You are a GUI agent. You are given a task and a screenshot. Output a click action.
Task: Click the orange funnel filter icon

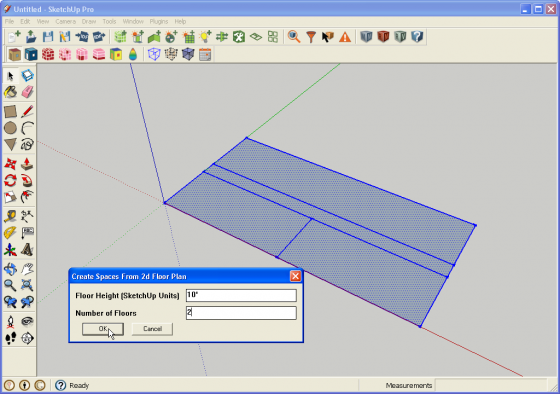coord(311,36)
